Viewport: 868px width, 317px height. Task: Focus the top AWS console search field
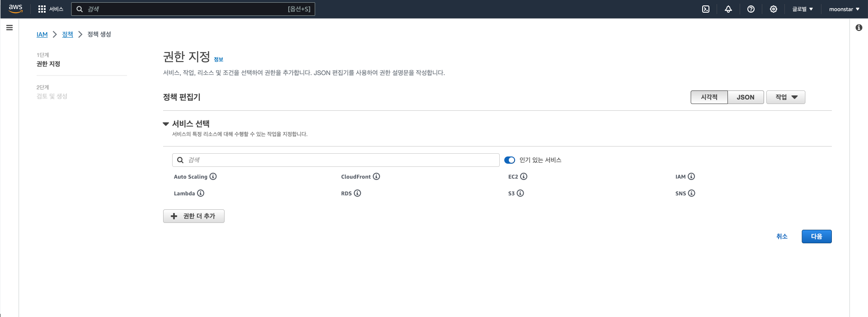(193, 9)
